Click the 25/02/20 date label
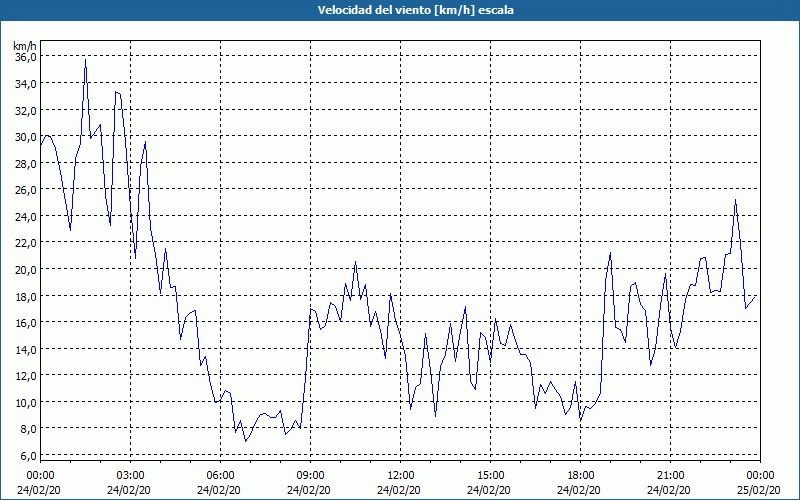Screen dimensions: 800x500 pos(759,490)
